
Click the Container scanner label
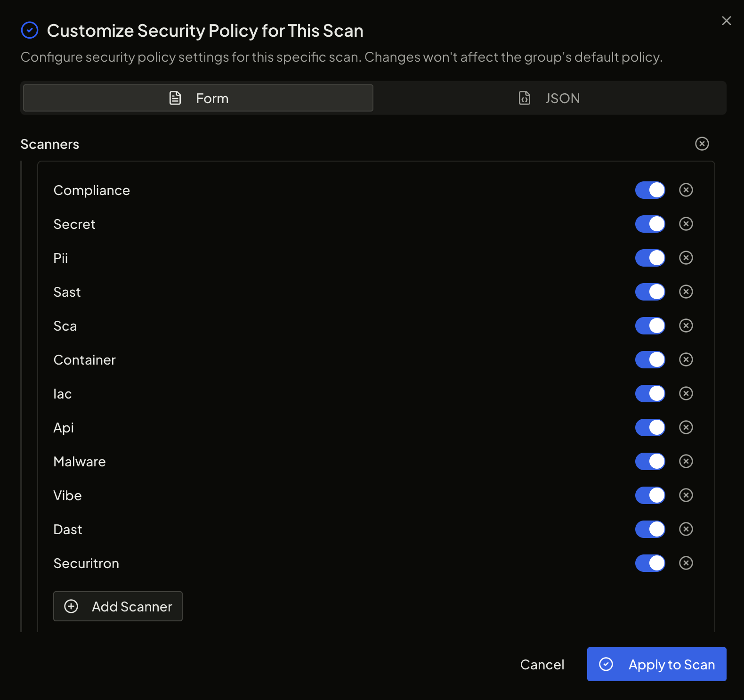click(x=85, y=360)
